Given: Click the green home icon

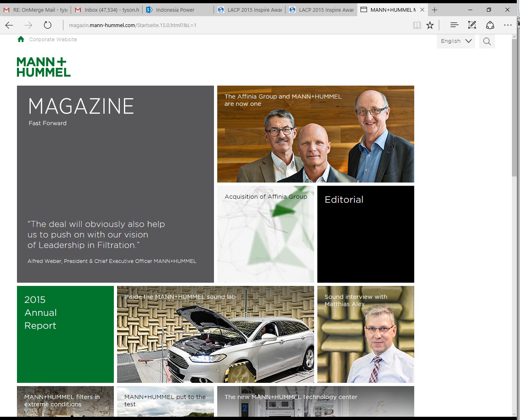Looking at the screenshot, I should click(x=21, y=39).
